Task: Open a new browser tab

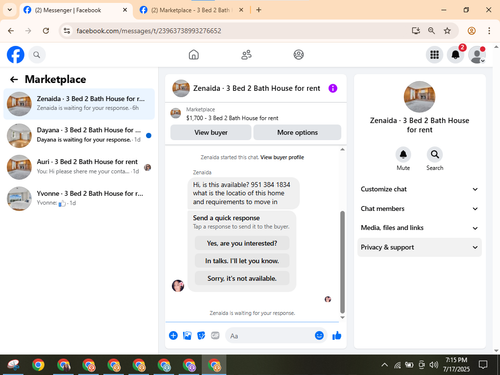Action: click(259, 10)
